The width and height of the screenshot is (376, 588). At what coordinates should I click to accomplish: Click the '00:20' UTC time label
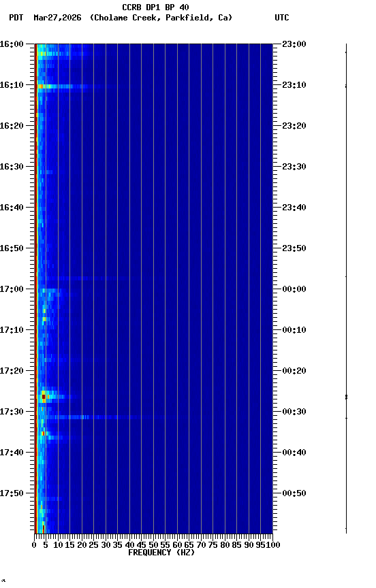tap(294, 371)
